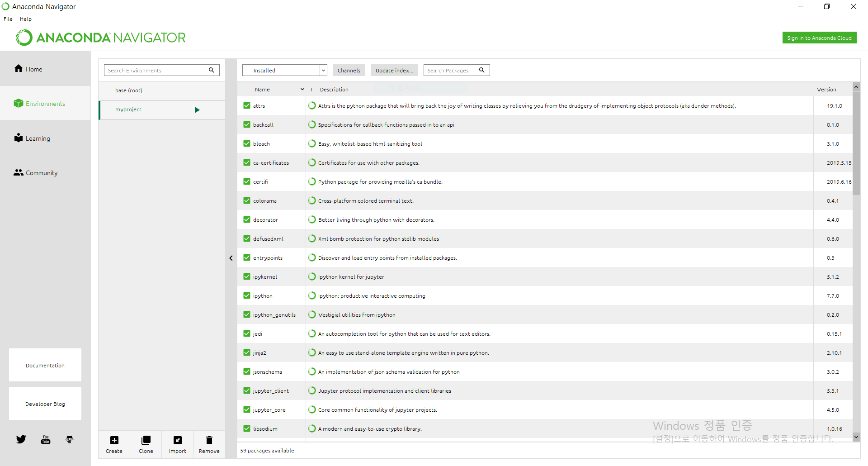Open the YouTube link icon
The width and height of the screenshot is (868, 466).
click(46, 439)
